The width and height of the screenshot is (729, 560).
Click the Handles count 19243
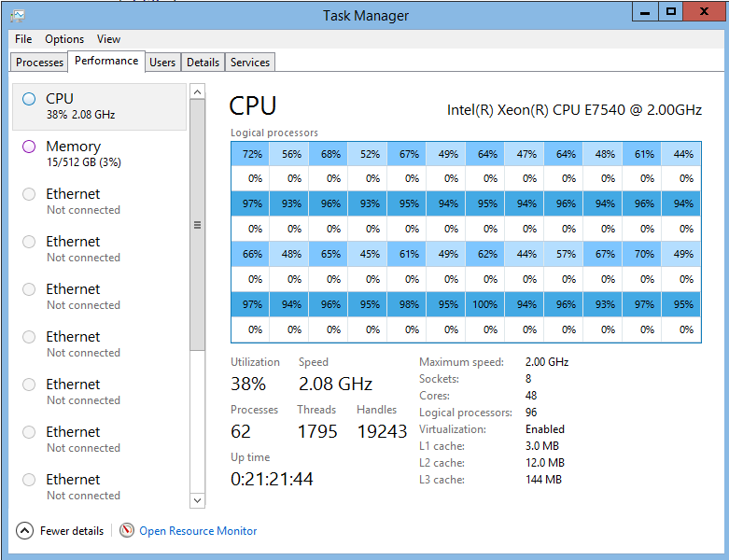coord(382,432)
